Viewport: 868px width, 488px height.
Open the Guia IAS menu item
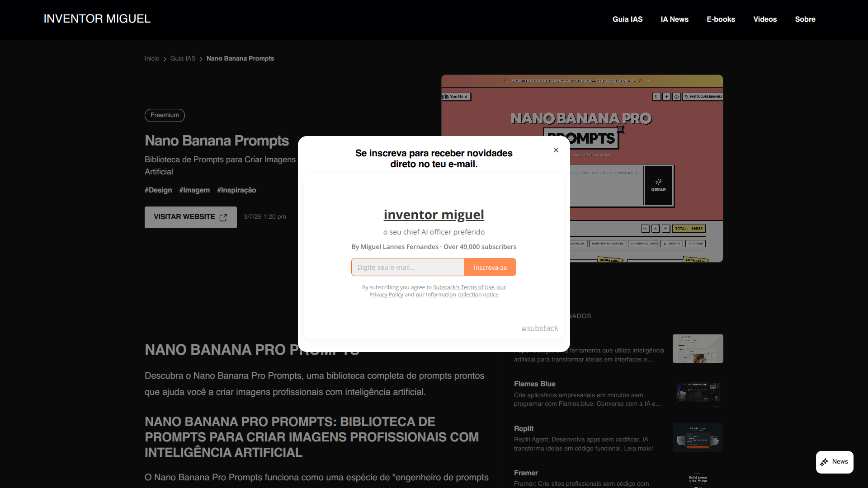click(627, 19)
